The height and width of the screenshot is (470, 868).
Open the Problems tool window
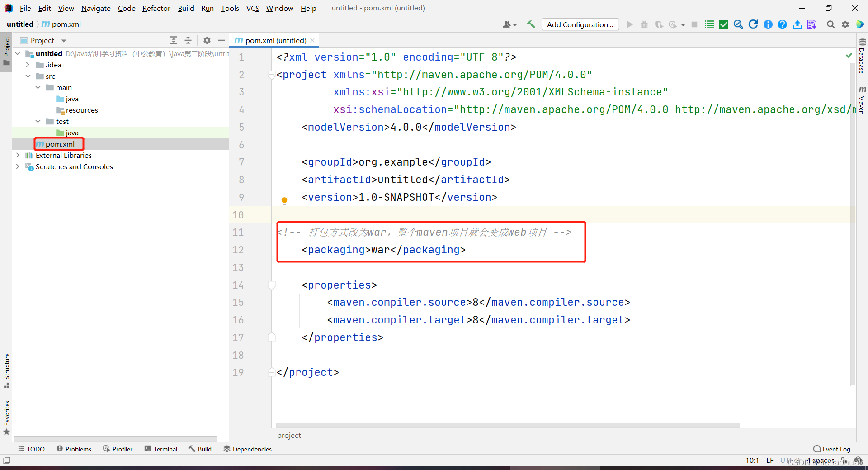74,449
